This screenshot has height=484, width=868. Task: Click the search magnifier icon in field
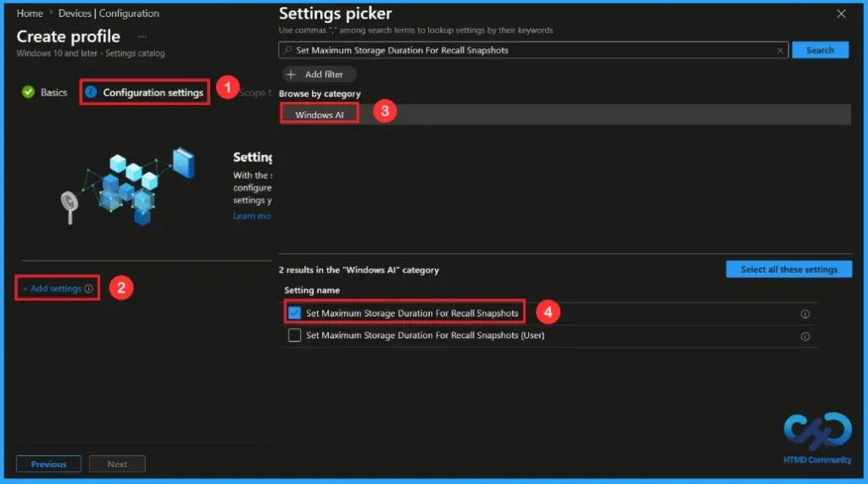coord(288,50)
